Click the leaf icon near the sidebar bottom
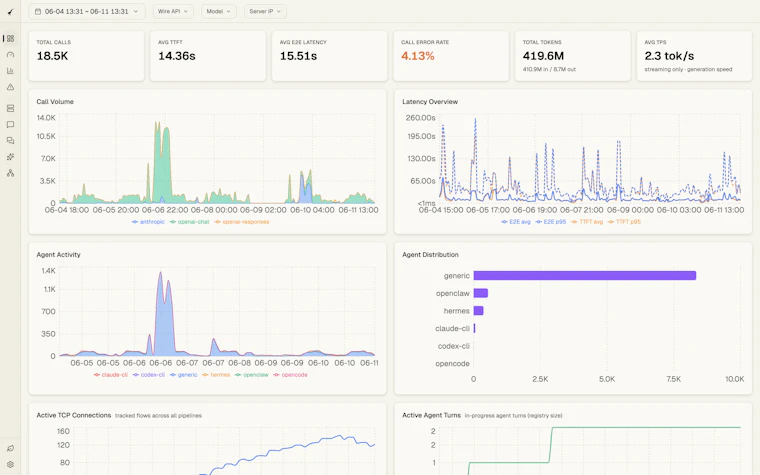 pyautogui.click(x=10, y=448)
